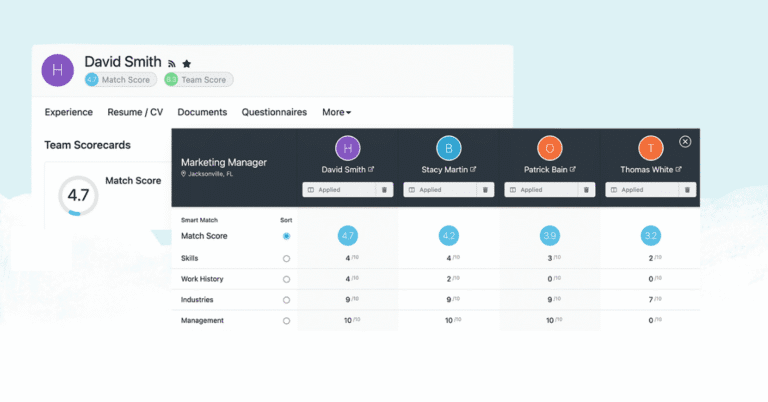Open Patrick Bain's Applied status dropdown
Screen dimensions: 768x402
pyautogui.click(x=539, y=189)
